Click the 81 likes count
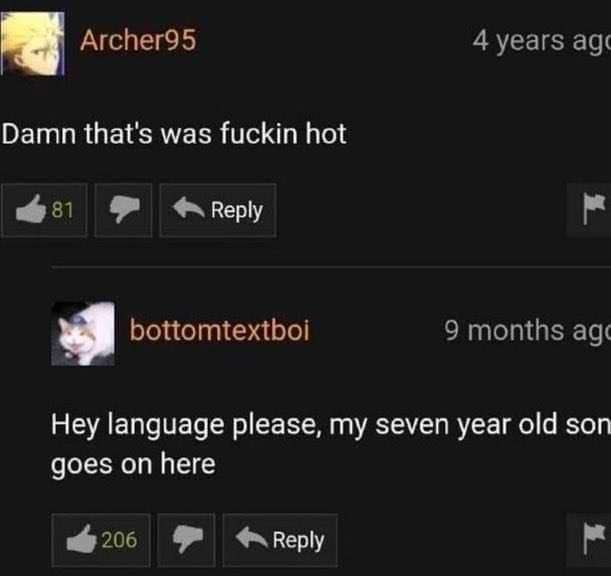611x576 pixels. click(x=63, y=210)
